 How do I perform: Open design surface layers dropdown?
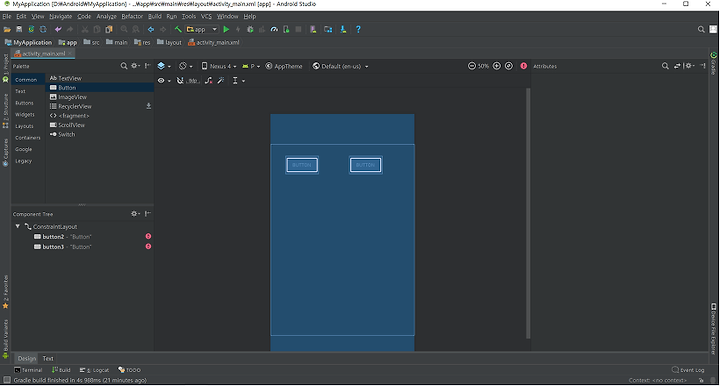click(164, 66)
